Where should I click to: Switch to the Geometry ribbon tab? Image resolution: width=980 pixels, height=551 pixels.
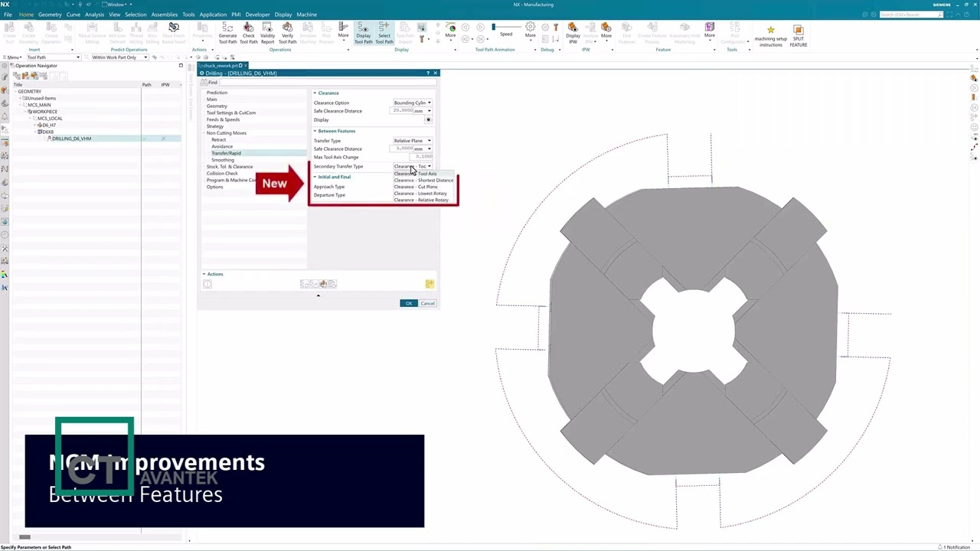click(50, 15)
